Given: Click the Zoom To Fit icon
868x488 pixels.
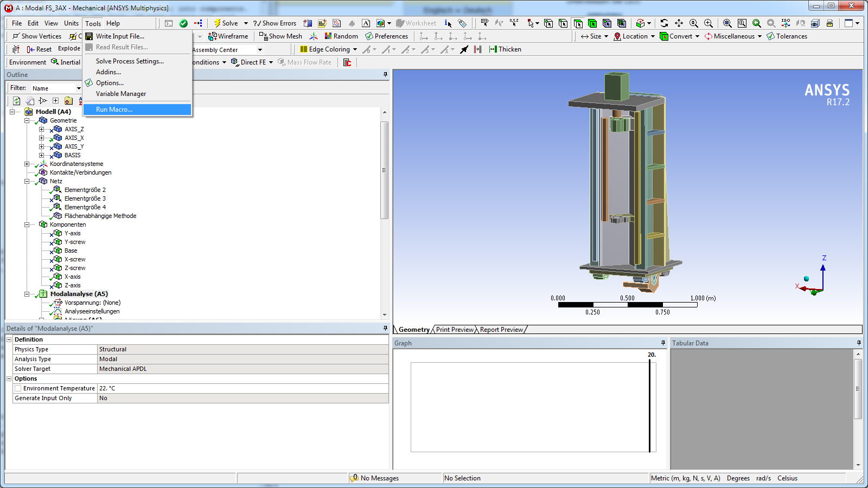Looking at the screenshot, I should tap(727, 23).
